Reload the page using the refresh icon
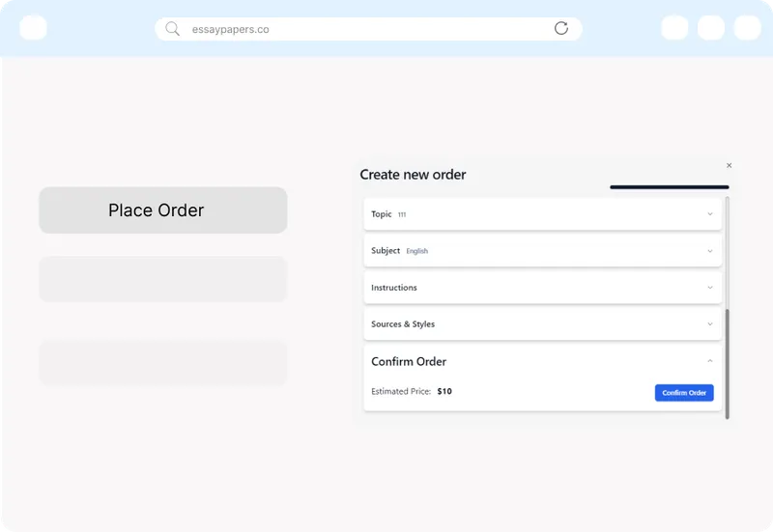773x532 pixels. coord(561,28)
